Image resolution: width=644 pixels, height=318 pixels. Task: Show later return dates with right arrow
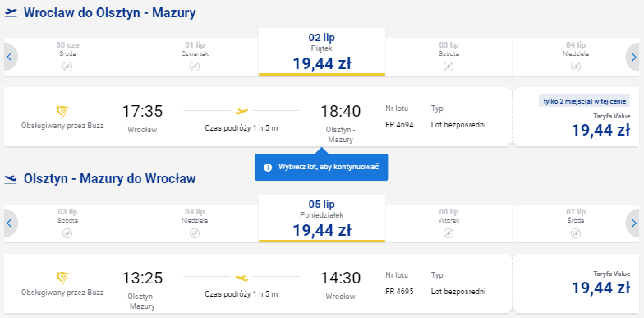click(x=634, y=224)
